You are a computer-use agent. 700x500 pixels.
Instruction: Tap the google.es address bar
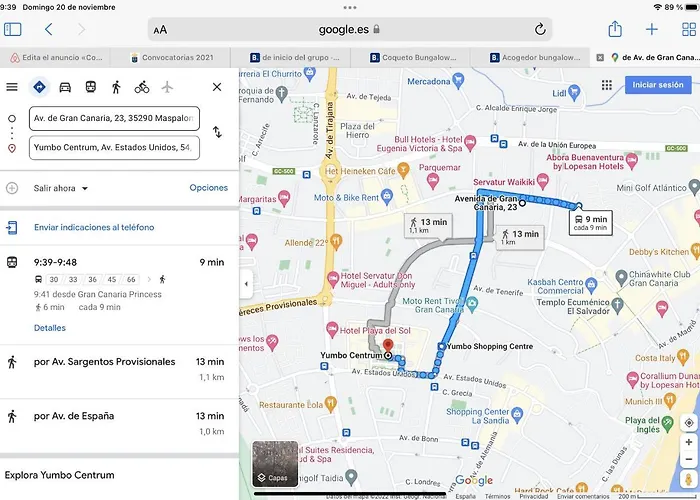point(350,29)
